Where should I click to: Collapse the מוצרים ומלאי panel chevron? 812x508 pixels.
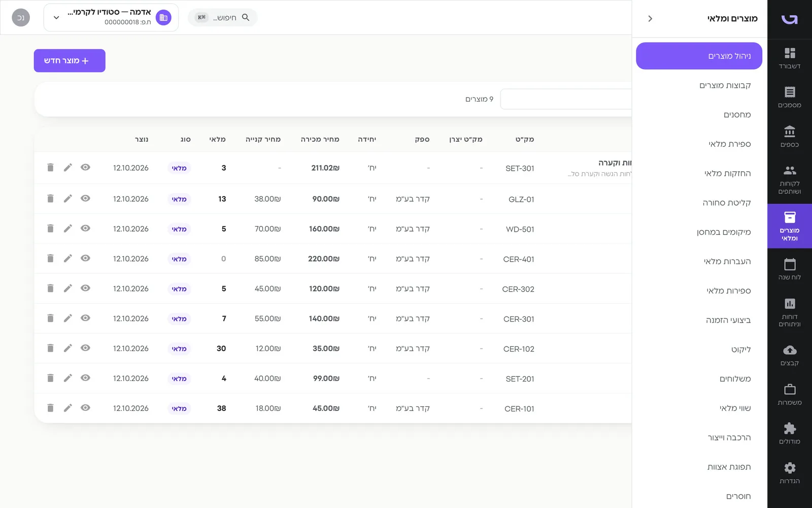pos(650,19)
